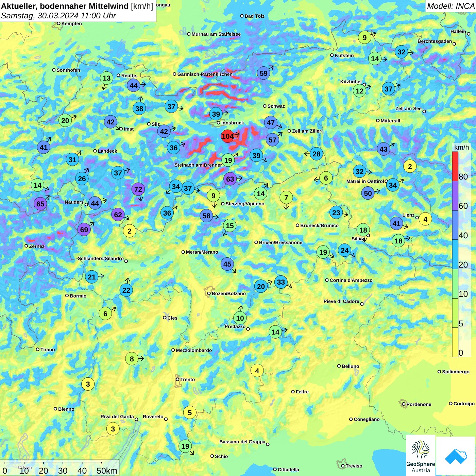Select the 33 km/h station marker
This screenshot has height=476, width=476.
tap(281, 282)
